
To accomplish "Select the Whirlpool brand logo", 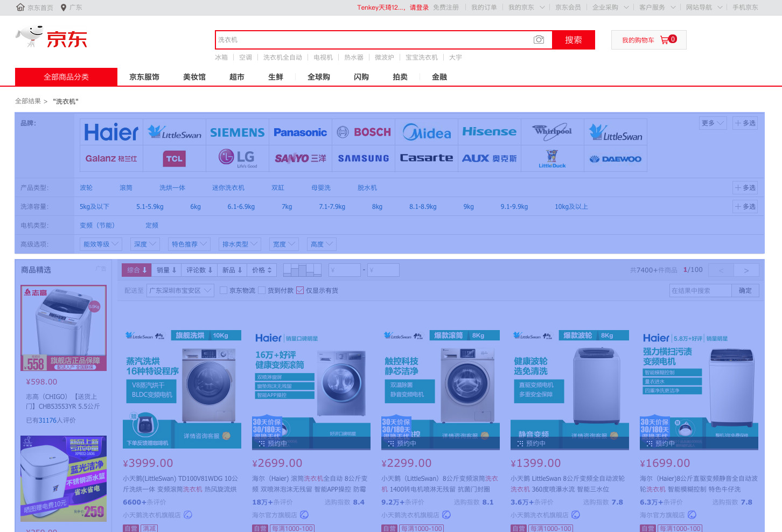I will [x=553, y=132].
